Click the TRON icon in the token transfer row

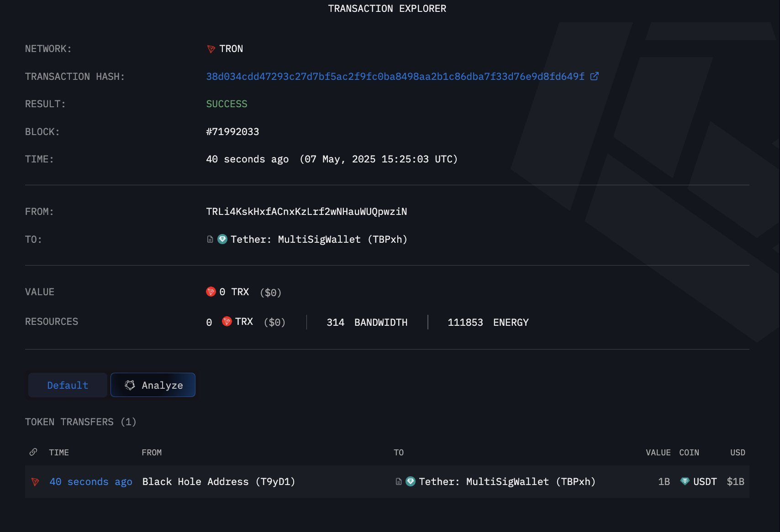click(x=35, y=482)
